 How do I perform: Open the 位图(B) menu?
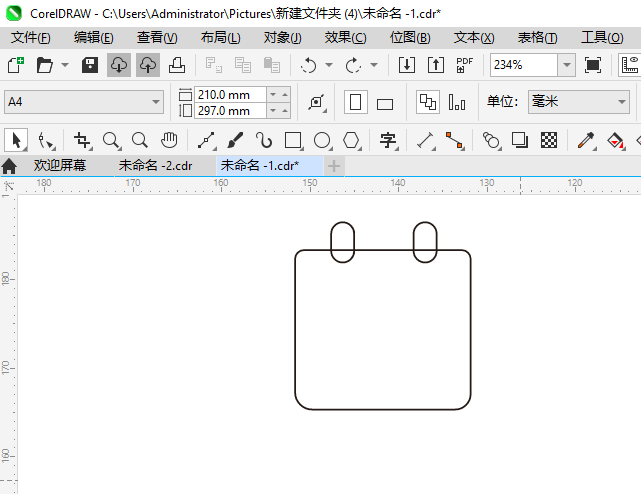click(x=410, y=38)
